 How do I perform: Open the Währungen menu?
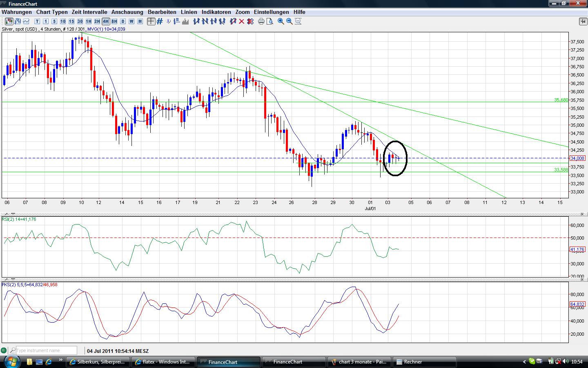[17, 12]
